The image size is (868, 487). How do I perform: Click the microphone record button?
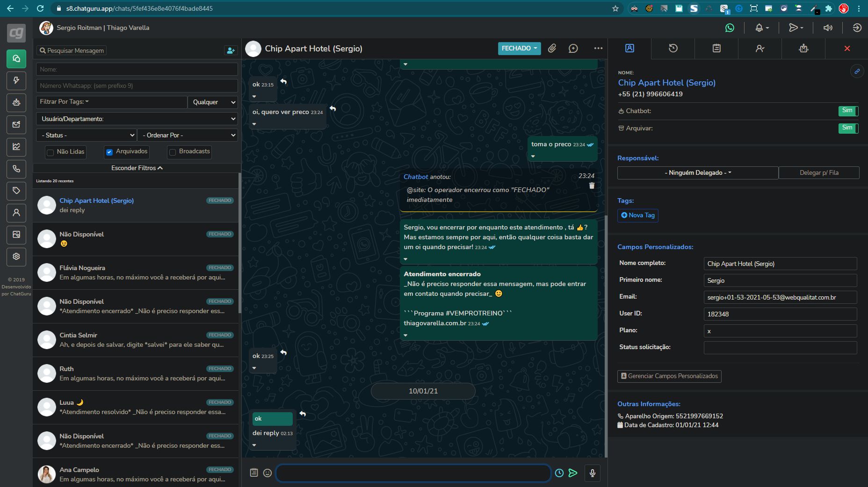tap(593, 473)
